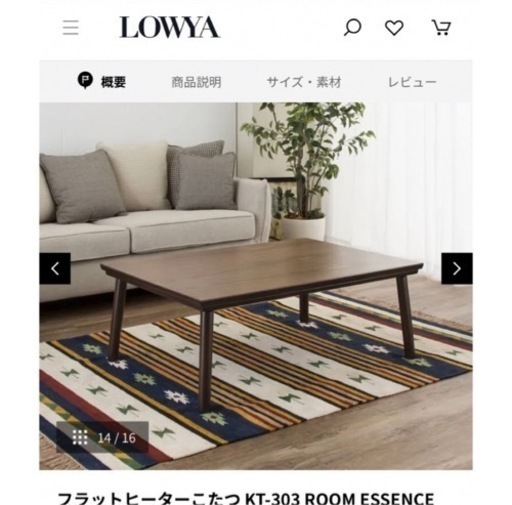The width and height of the screenshot is (512, 505).
Task: Switch to the サイズ・素材 tab
Action: [x=304, y=82]
